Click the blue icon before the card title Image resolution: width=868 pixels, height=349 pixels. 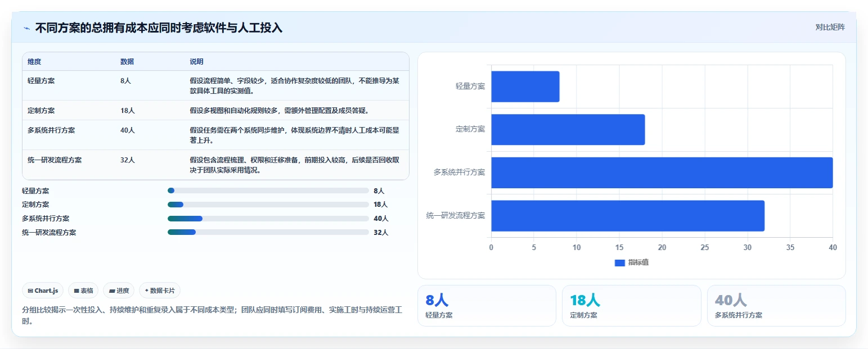pyautogui.click(x=27, y=28)
